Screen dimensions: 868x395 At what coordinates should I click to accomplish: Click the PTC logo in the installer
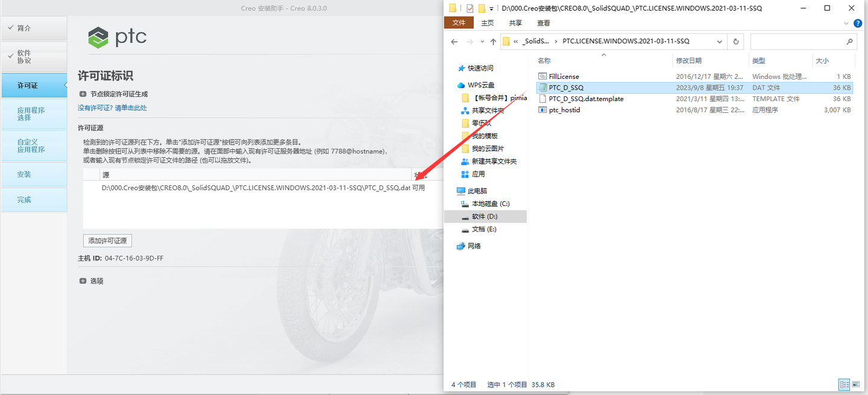click(118, 37)
